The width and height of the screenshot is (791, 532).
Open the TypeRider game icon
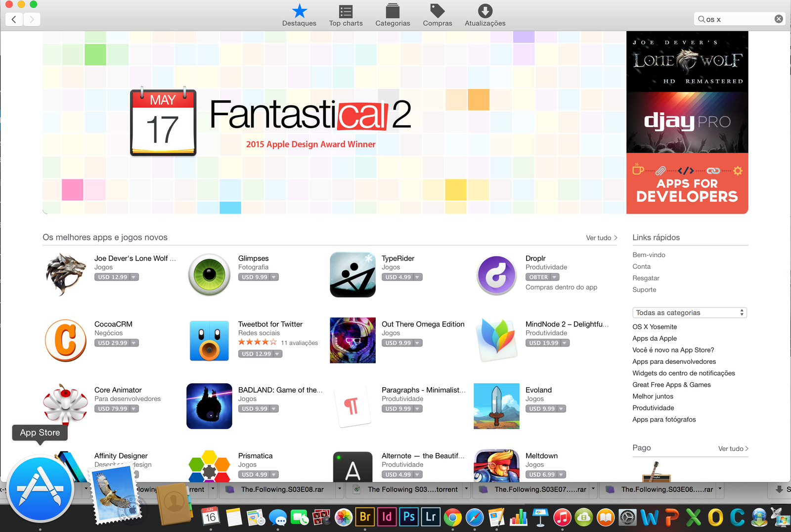point(352,274)
